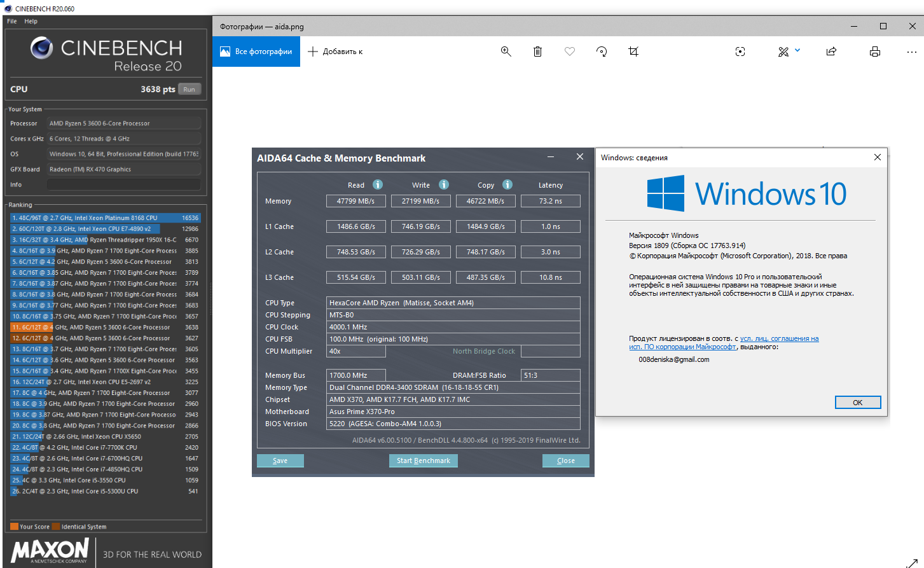Click the OS value Windows 10 field
Viewport: 924px width, 568px height.
124,154
